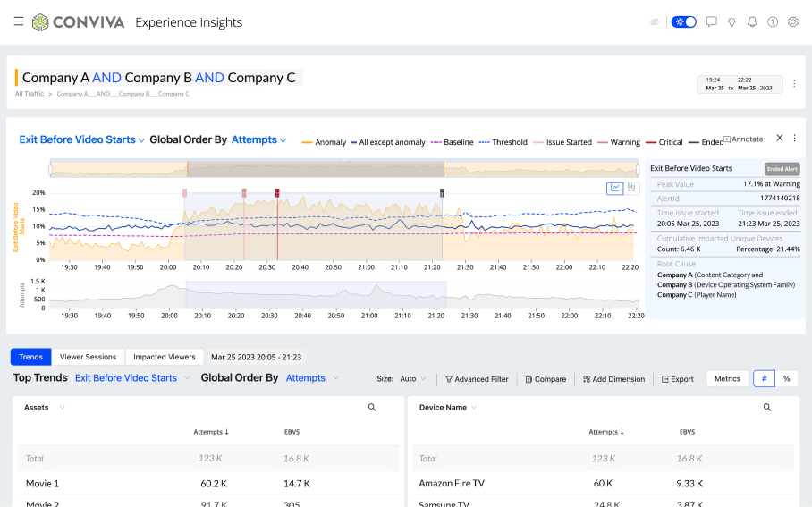Open the settings gear icon

793,21
